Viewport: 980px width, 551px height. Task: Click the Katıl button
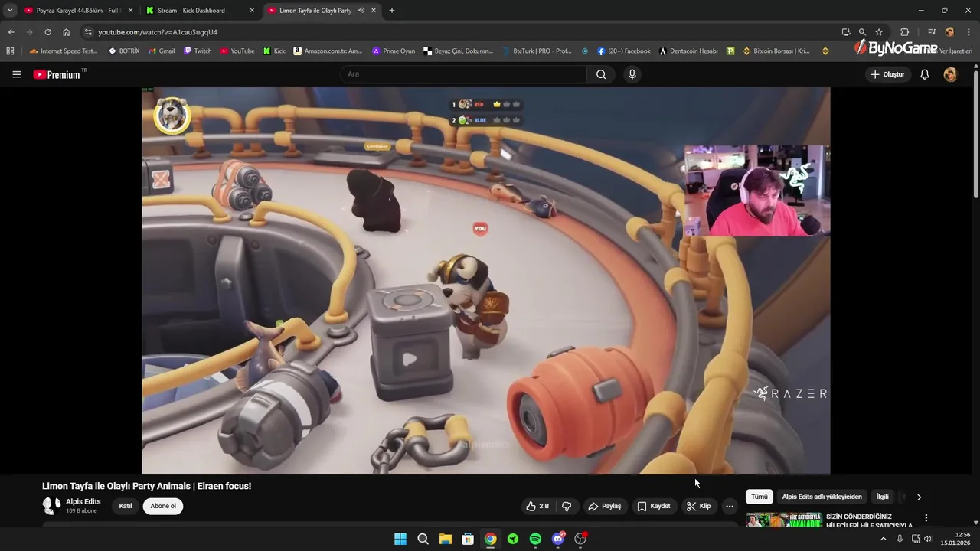pos(126,506)
